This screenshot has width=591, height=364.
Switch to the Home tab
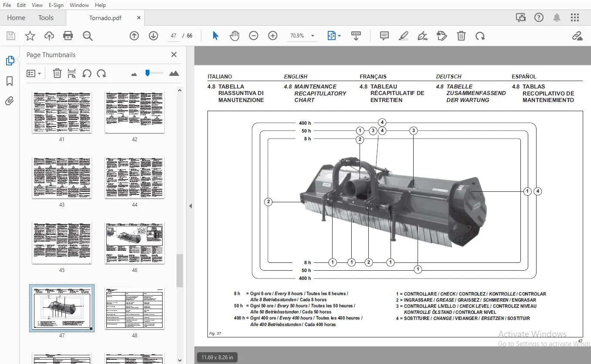click(x=16, y=18)
